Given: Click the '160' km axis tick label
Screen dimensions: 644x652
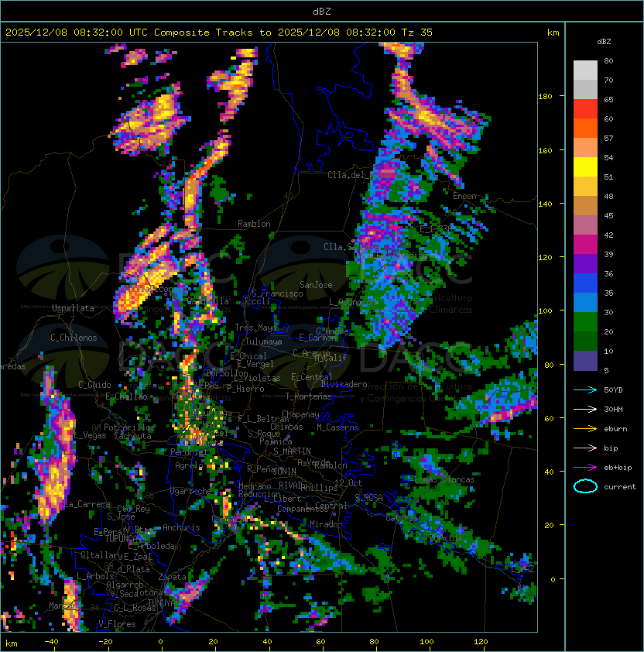Looking at the screenshot, I should pos(545,150).
